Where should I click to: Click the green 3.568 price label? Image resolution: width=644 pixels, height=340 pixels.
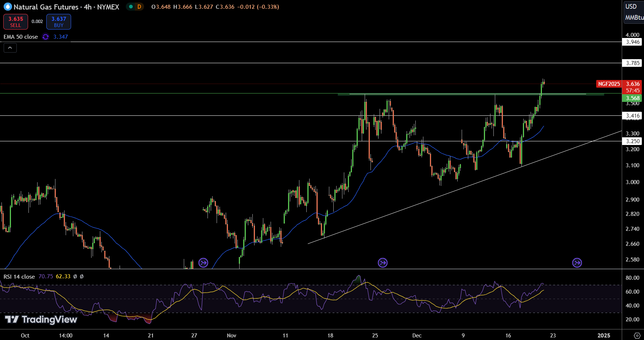pos(633,98)
